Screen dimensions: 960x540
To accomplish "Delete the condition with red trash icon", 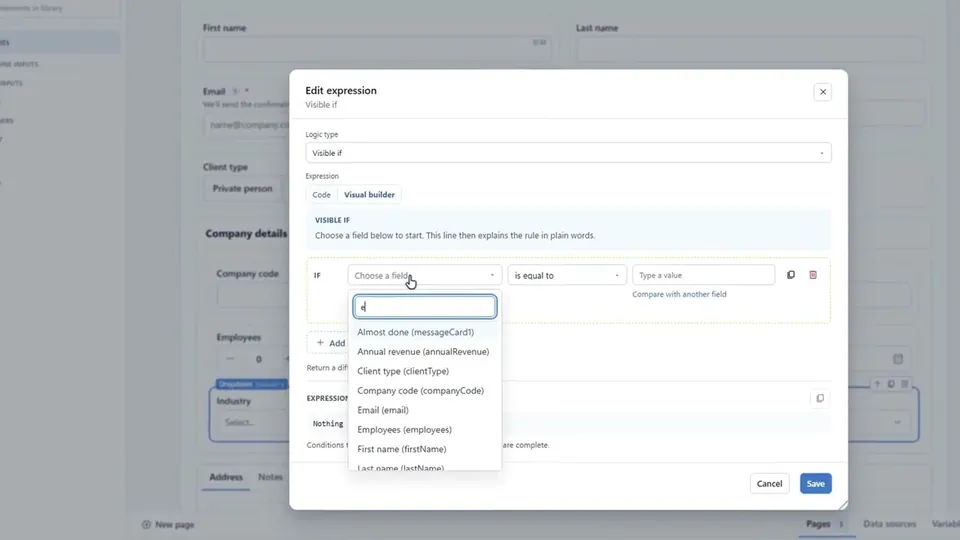I will point(813,275).
